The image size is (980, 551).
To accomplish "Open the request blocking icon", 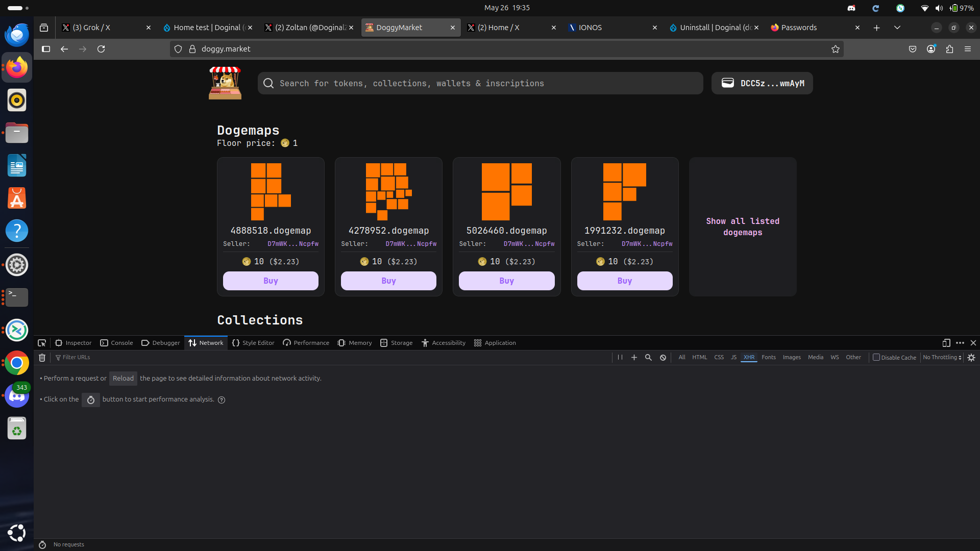I will click(x=663, y=358).
